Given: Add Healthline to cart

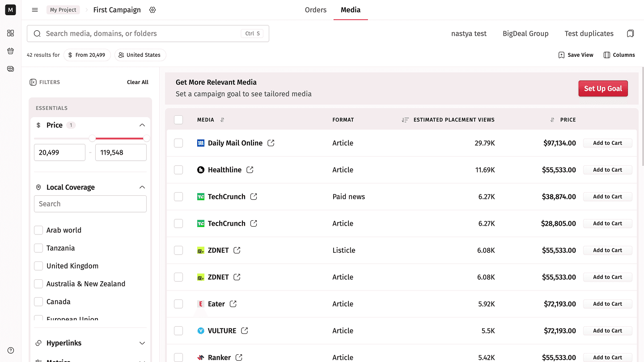Looking at the screenshot, I should click(608, 170).
